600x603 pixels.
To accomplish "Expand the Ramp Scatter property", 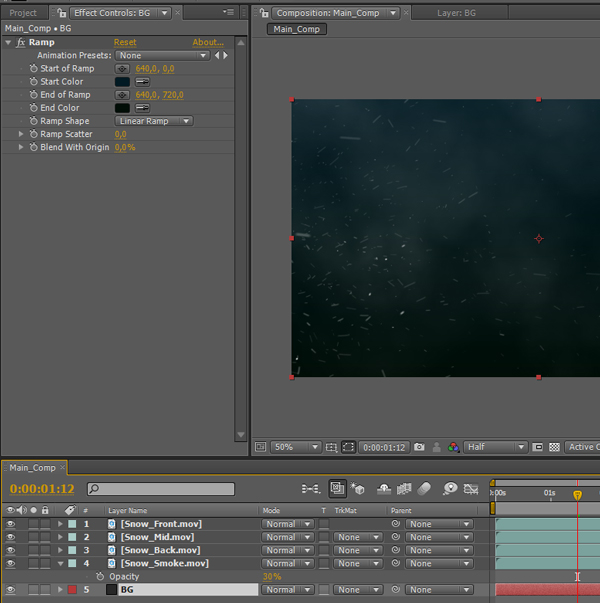I will [21, 134].
